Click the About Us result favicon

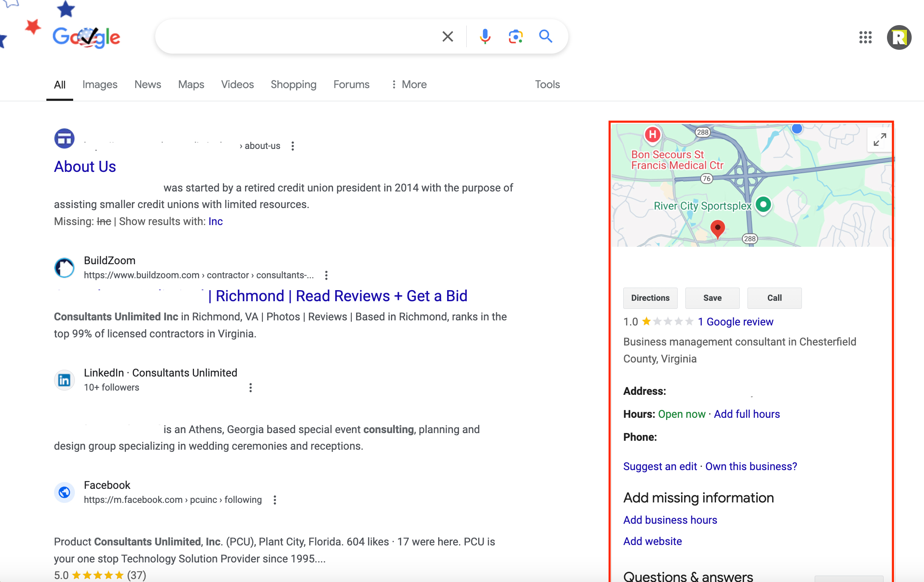pos(64,139)
